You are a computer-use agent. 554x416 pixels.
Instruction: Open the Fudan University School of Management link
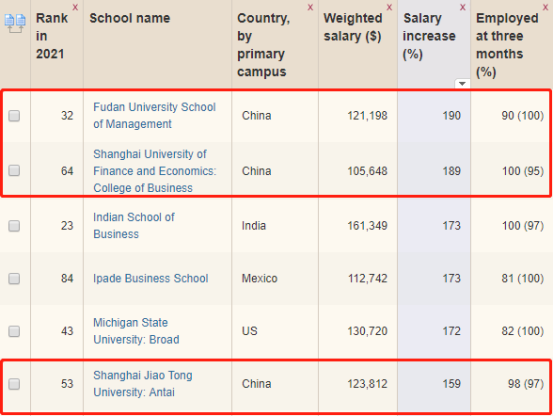coord(154,116)
